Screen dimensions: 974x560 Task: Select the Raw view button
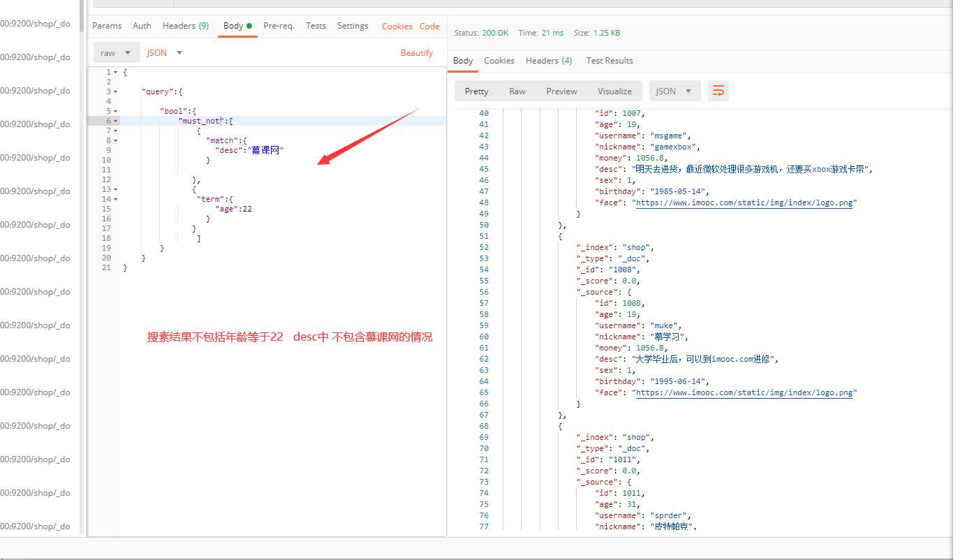(x=517, y=91)
